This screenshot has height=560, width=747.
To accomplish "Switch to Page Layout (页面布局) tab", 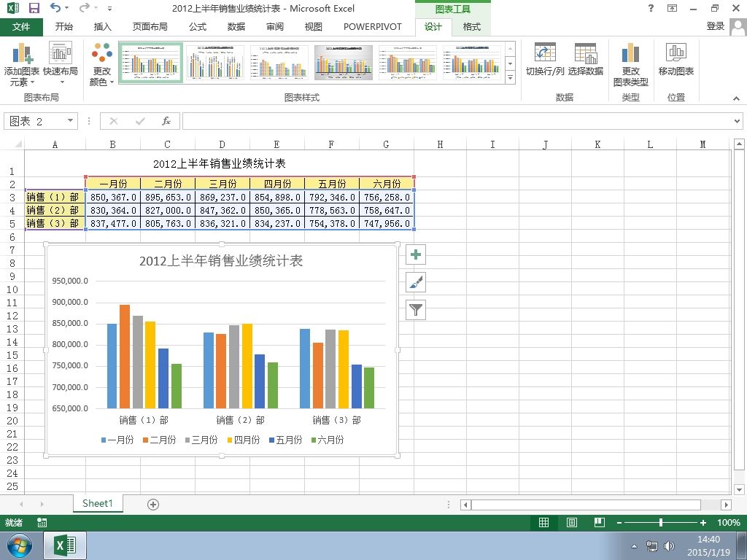I will pos(150,27).
